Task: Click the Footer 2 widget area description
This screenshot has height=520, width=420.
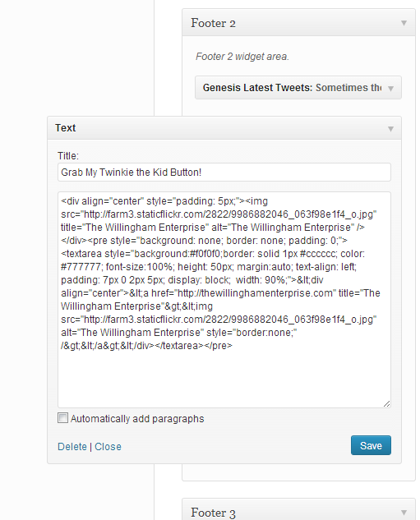Action: (x=242, y=57)
